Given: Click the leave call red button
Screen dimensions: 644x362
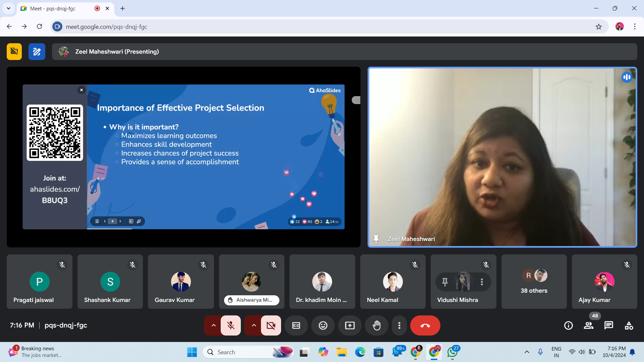Looking at the screenshot, I should (425, 325).
